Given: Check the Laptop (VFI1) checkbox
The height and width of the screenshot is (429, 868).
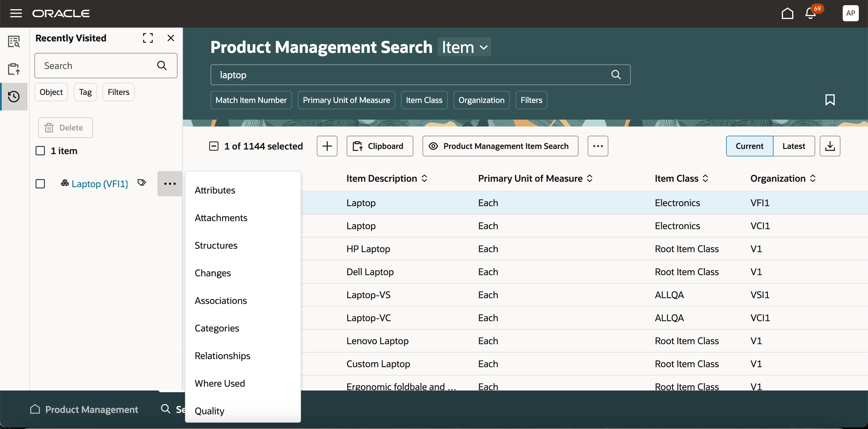Looking at the screenshot, I should pyautogui.click(x=40, y=184).
